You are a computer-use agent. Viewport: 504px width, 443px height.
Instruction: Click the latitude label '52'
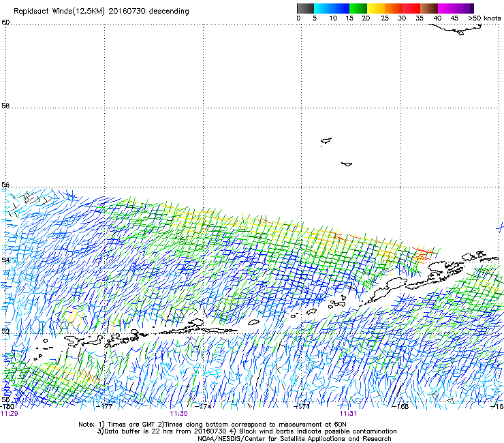click(x=5, y=331)
